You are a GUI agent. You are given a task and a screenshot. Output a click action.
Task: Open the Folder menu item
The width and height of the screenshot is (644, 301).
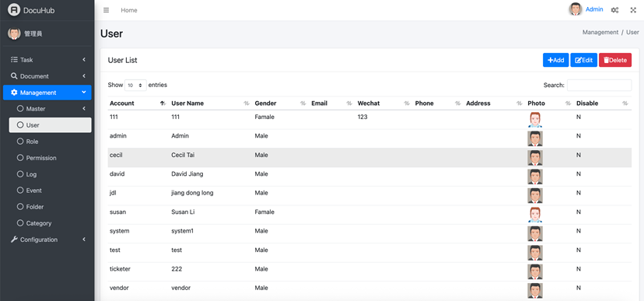click(x=50, y=207)
